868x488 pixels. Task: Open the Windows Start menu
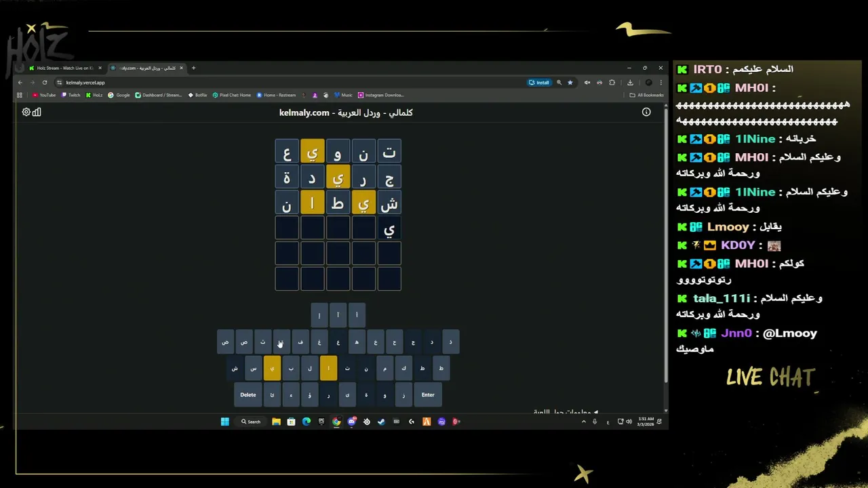[x=225, y=422]
